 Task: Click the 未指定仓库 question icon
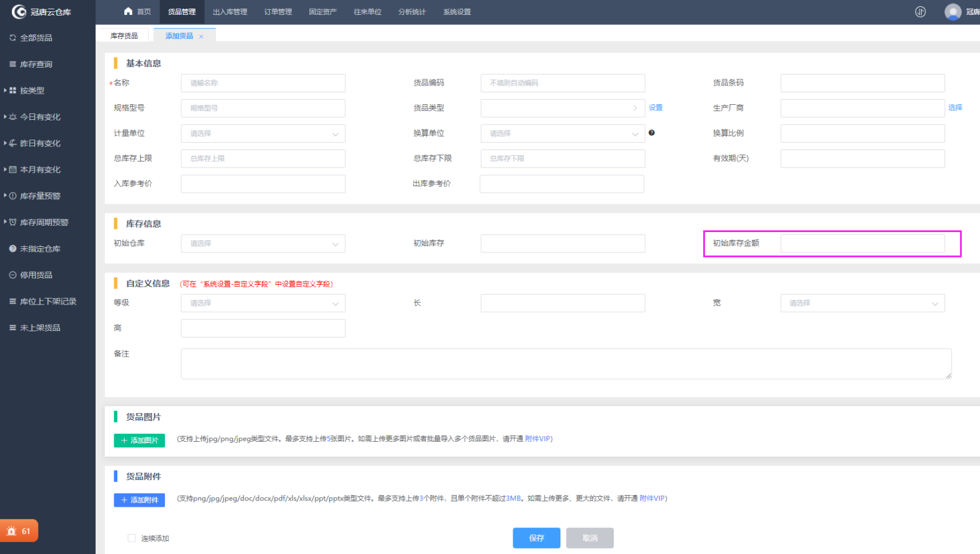[x=12, y=249]
